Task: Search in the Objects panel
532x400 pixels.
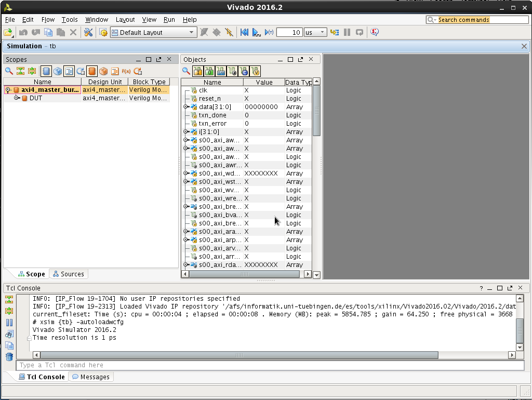Action: click(186, 71)
